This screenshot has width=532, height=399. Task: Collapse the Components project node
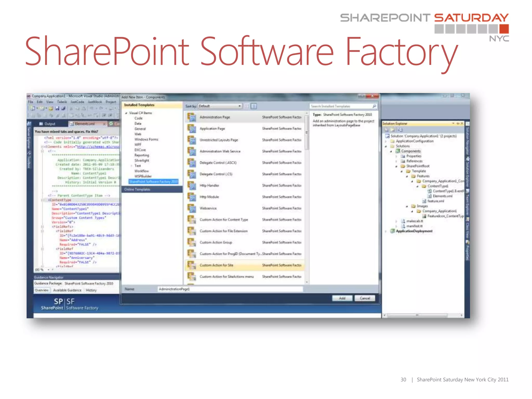click(391, 151)
